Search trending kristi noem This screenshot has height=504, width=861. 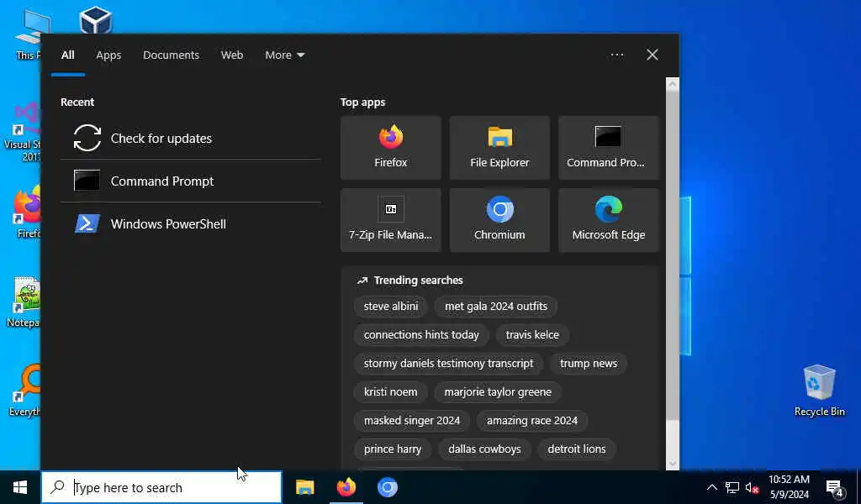[390, 391]
